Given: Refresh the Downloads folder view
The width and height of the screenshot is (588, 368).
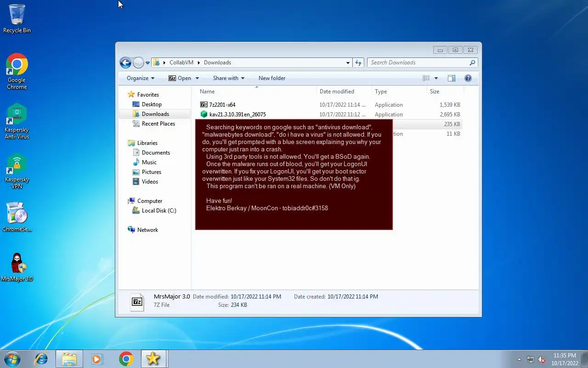Looking at the screenshot, I should coord(359,63).
